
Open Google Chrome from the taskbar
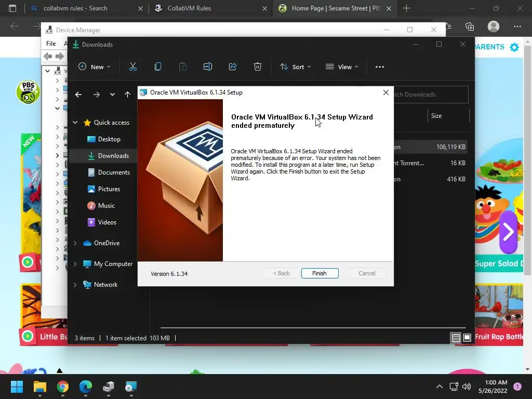pos(63,387)
